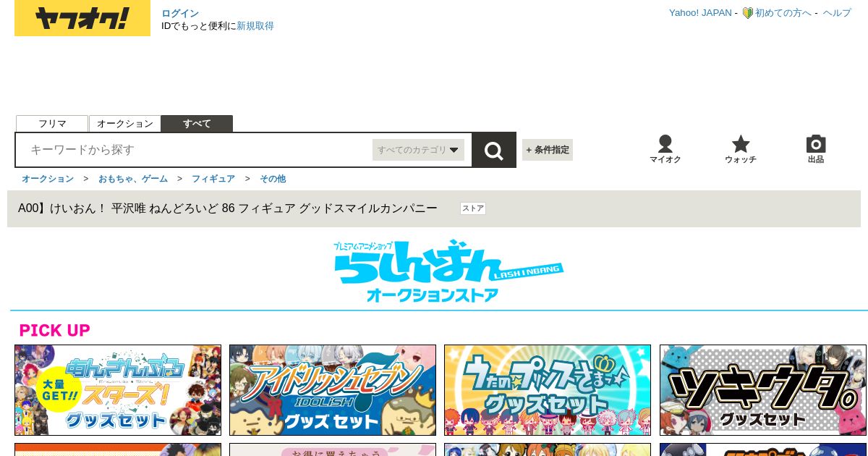The height and width of the screenshot is (456, 868).
Task: Click the けいおん！平沢唯 ねんどろいど item title
Action: click(x=228, y=208)
